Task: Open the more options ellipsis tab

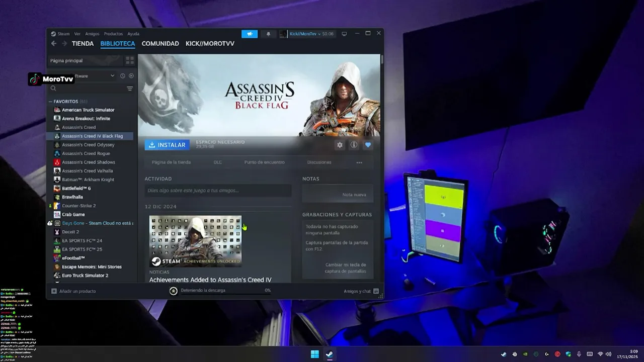Action: coord(359,162)
